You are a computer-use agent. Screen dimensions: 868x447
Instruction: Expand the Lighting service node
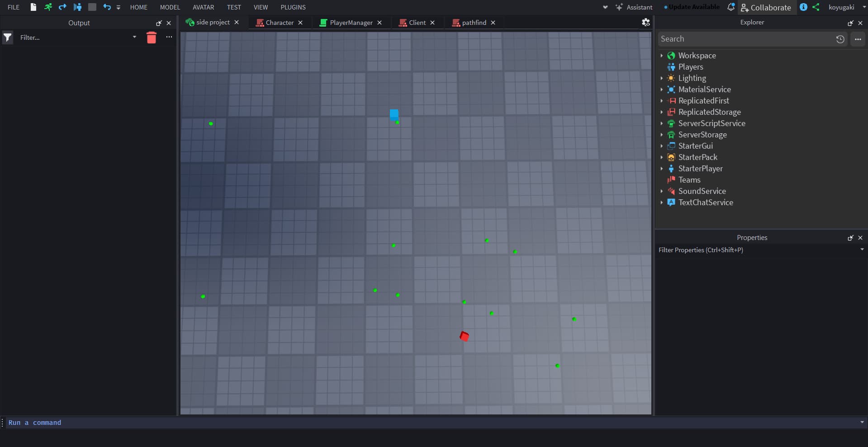click(662, 78)
